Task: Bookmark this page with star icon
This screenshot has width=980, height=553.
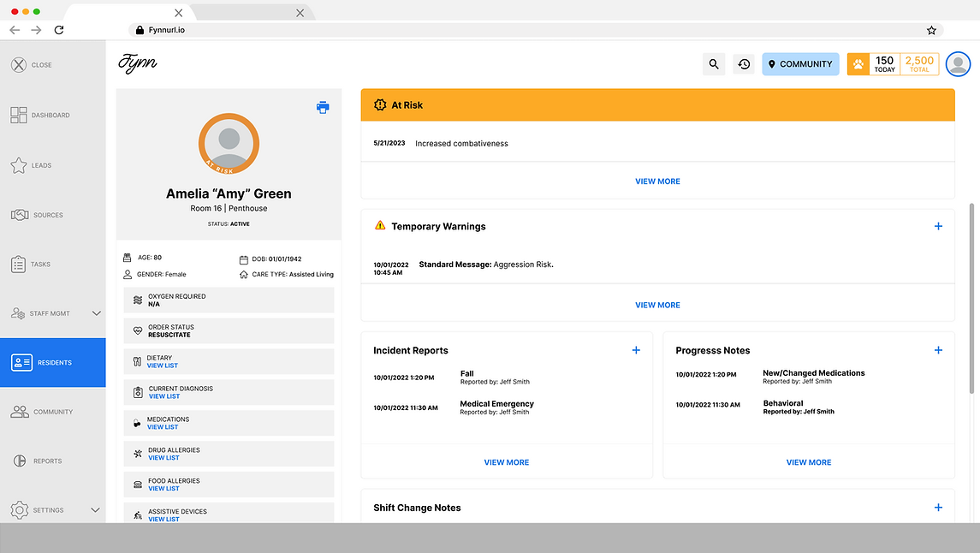Action: coord(931,30)
